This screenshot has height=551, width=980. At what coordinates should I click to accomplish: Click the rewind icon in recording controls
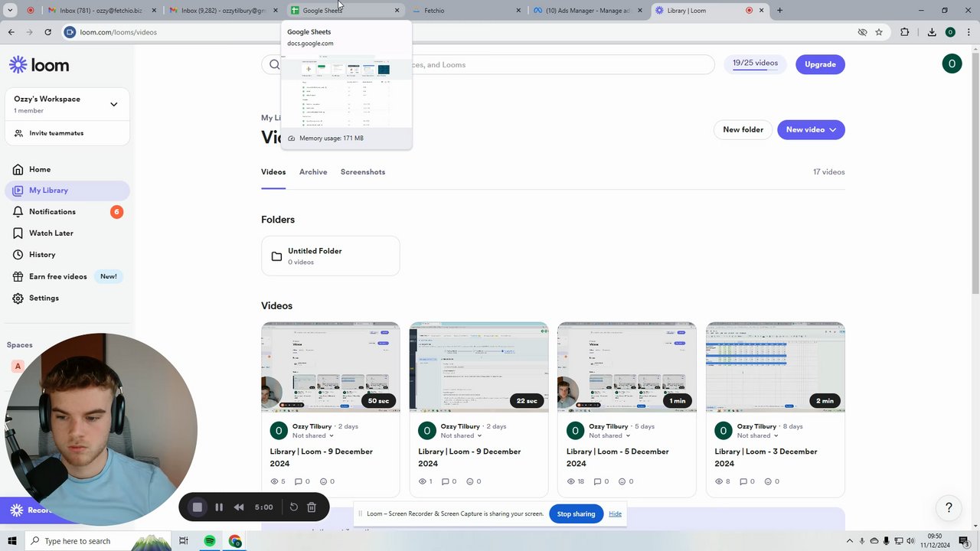click(x=239, y=507)
